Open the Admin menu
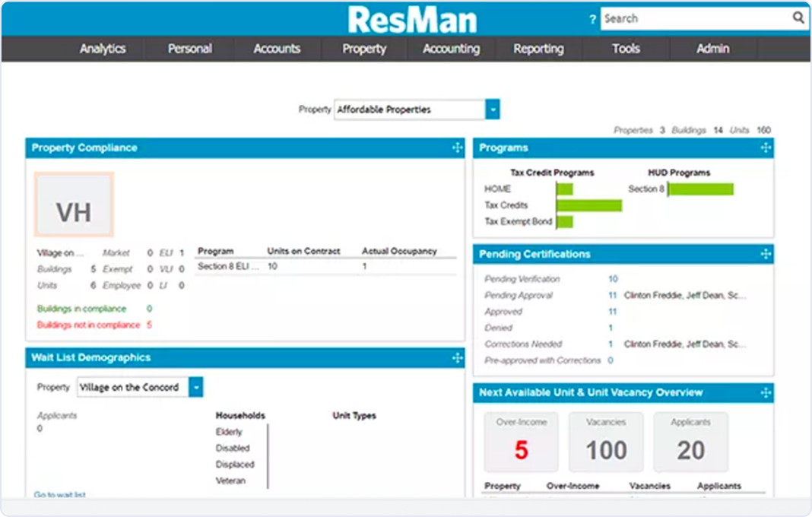This screenshot has height=517, width=812. click(713, 49)
